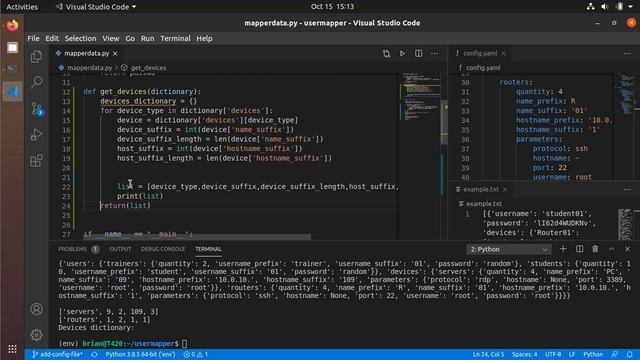The width and height of the screenshot is (640, 360).
Task: Click Spaces: 4 indentation setting
Action: click(524, 354)
